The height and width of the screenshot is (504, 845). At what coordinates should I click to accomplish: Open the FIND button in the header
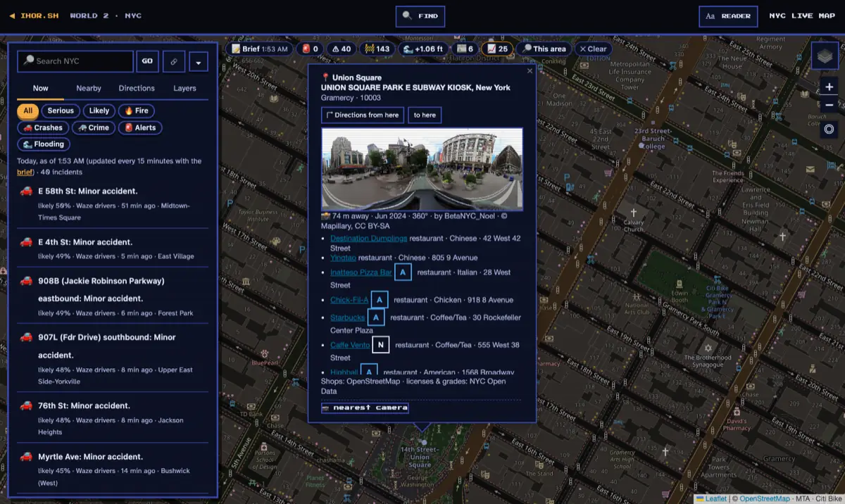point(420,16)
